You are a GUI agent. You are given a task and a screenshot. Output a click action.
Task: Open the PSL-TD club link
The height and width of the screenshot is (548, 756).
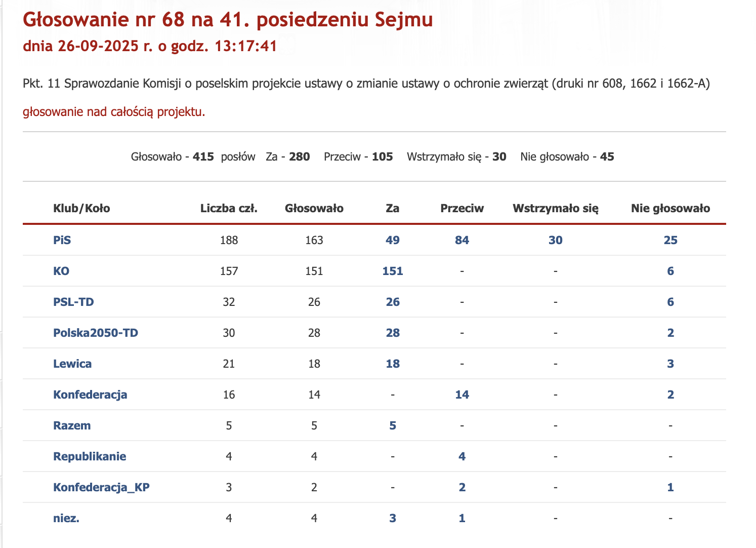(73, 302)
